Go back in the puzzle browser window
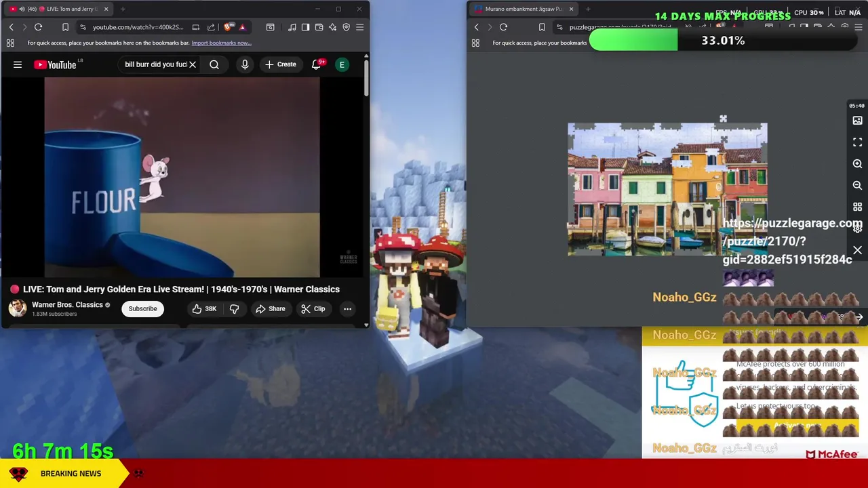The image size is (868, 488). 476,27
